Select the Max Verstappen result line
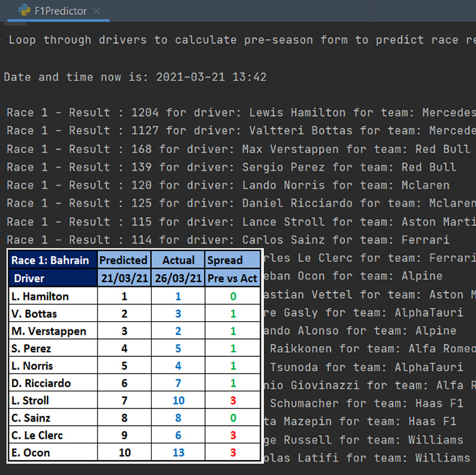The height and width of the screenshot is (475, 476). [x=238, y=149]
